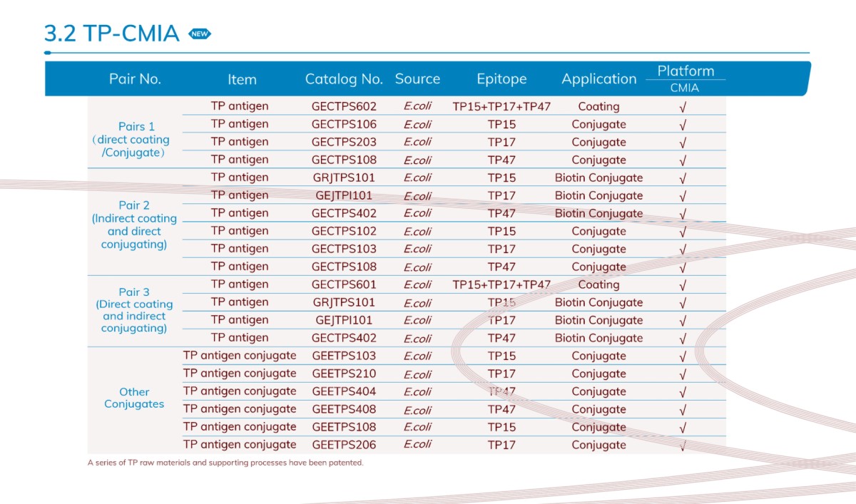Select the Pair No. column header
The image size is (856, 504).
(x=135, y=79)
